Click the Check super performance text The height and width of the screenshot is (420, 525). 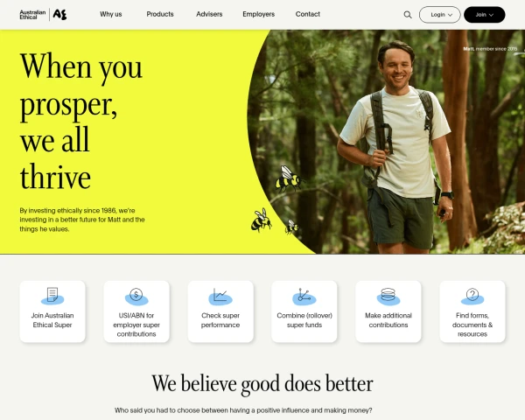point(220,320)
